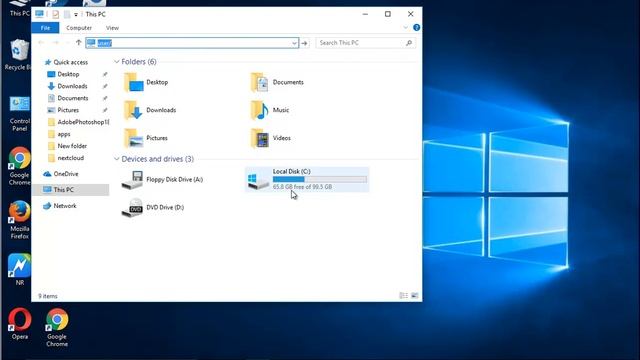The image size is (640, 360).
Task: Select Floppy Disk Drive (A:)
Action: point(162,180)
